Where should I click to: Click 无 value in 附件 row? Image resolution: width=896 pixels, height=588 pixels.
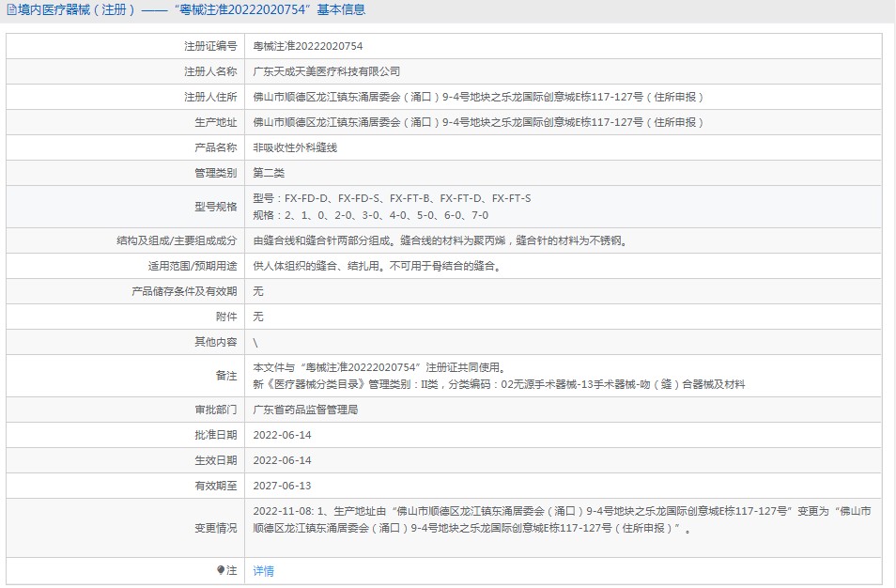[x=258, y=316]
